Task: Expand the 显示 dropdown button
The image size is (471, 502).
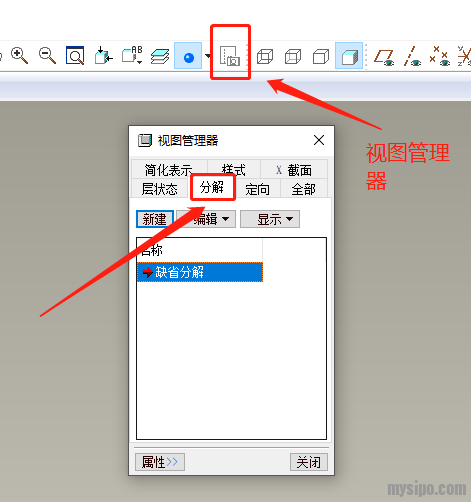Action: [270, 219]
